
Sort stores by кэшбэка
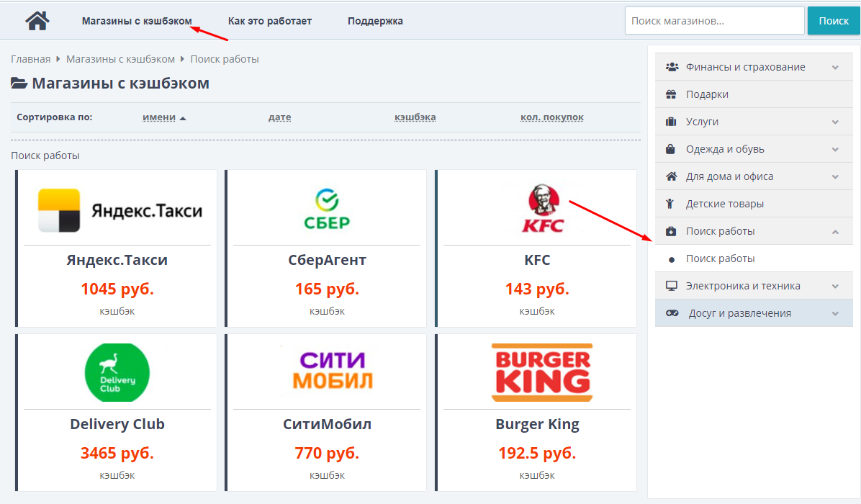(x=415, y=117)
